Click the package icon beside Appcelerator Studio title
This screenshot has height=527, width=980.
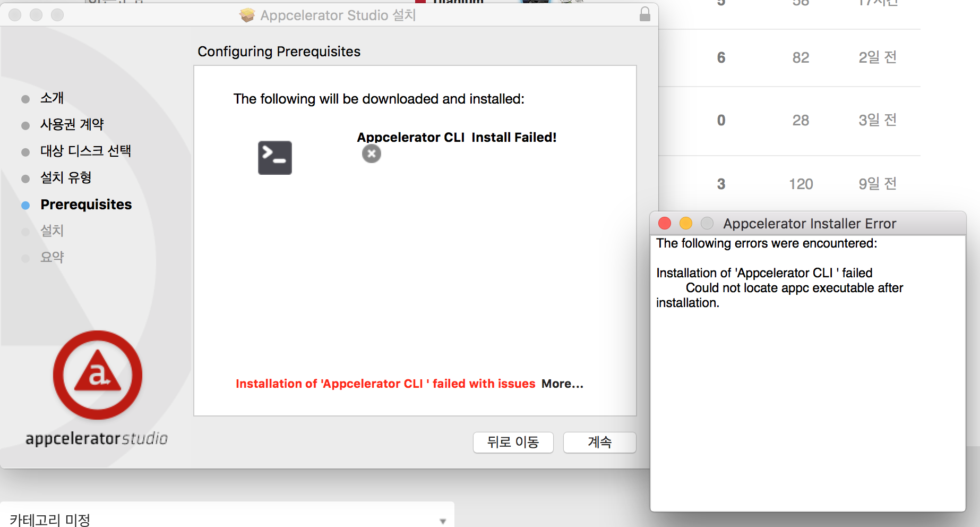click(247, 15)
